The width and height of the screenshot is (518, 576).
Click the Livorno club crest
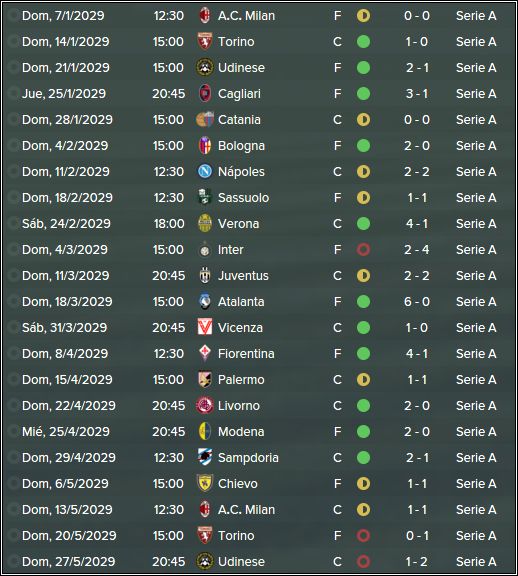pyautogui.click(x=205, y=406)
